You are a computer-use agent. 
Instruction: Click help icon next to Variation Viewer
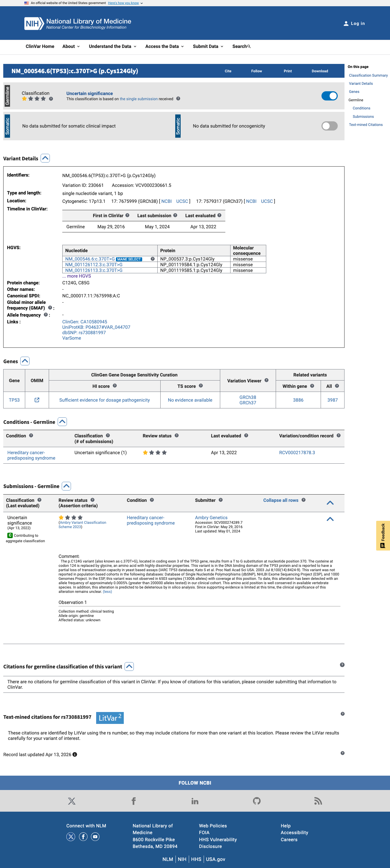point(266,381)
